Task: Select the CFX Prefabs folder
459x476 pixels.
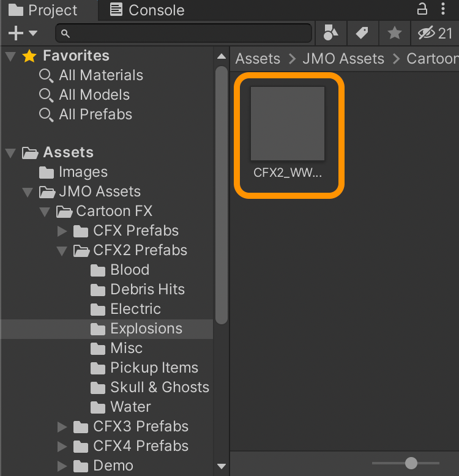Action: [x=126, y=231]
